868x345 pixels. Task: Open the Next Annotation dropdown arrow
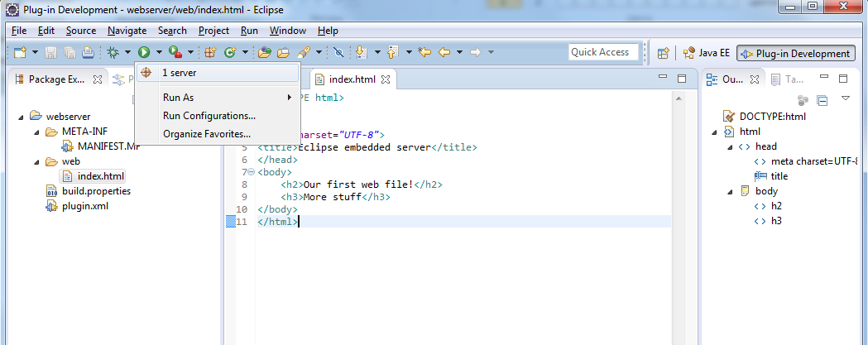pos(377,53)
